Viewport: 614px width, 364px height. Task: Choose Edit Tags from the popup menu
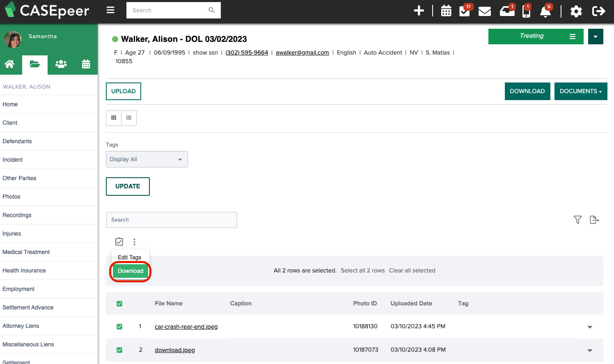pyautogui.click(x=130, y=257)
